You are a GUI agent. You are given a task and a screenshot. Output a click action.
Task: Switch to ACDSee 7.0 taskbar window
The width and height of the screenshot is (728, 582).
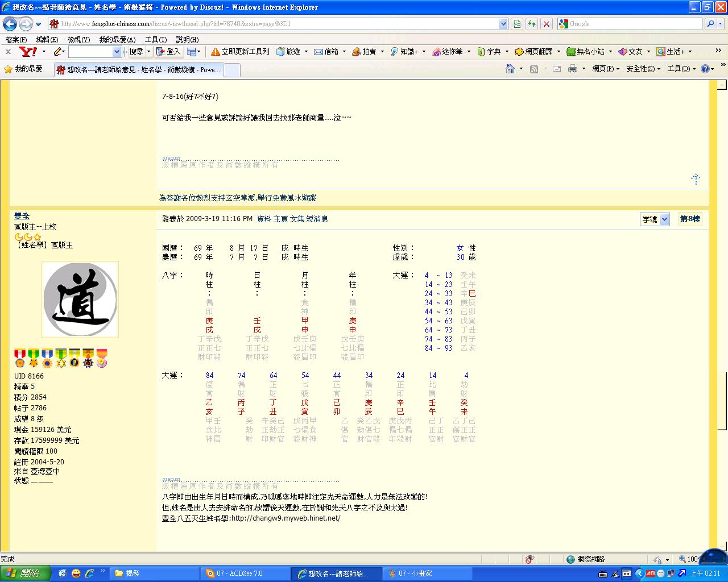pyautogui.click(x=245, y=573)
